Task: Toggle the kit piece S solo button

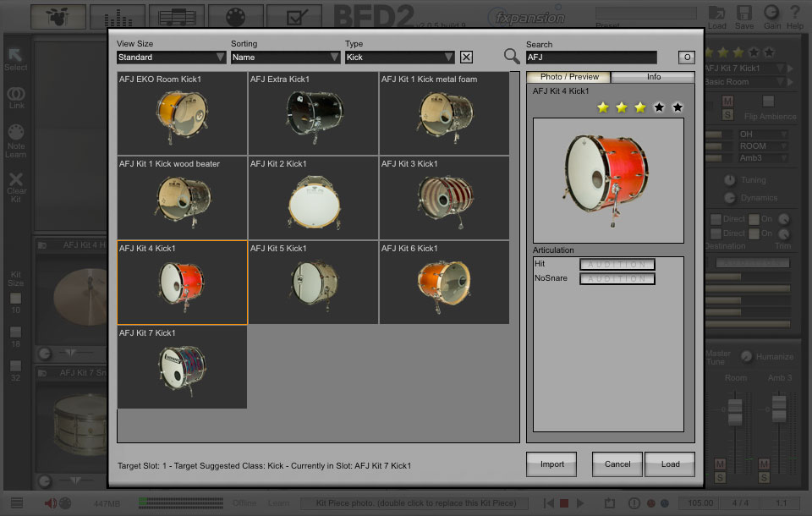Action: (x=727, y=114)
